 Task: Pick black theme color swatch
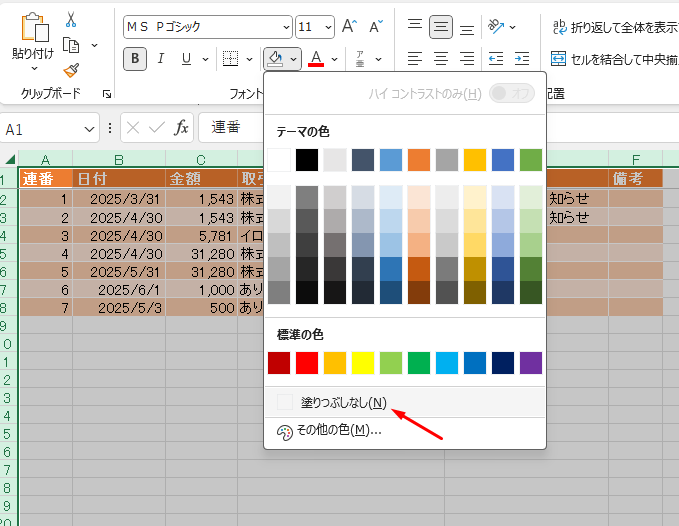point(307,160)
